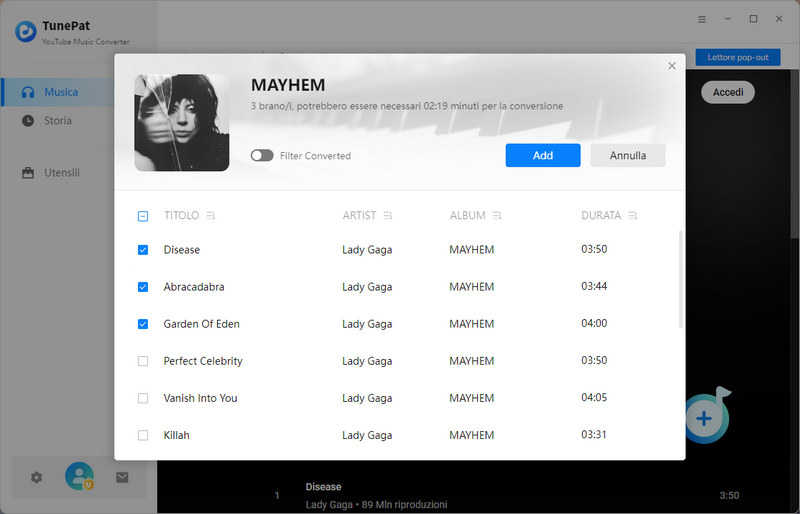Image resolution: width=800 pixels, height=514 pixels.
Task: Uncheck the Garden Of Eden checkbox
Action: (x=143, y=324)
